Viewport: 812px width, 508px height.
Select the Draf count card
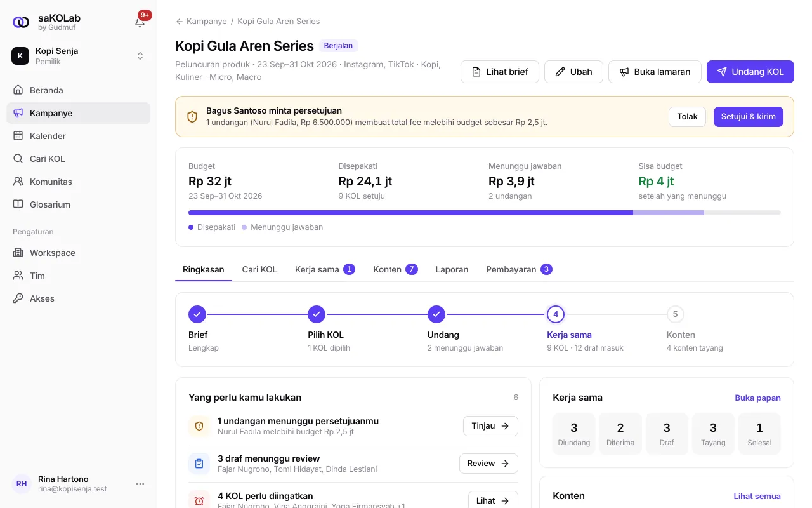click(x=667, y=434)
